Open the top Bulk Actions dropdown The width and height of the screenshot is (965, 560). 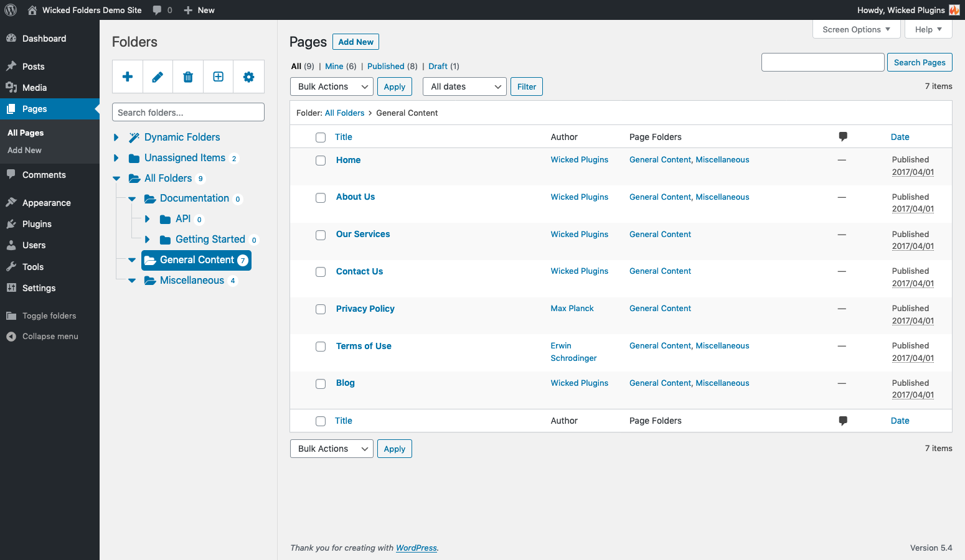(x=331, y=86)
